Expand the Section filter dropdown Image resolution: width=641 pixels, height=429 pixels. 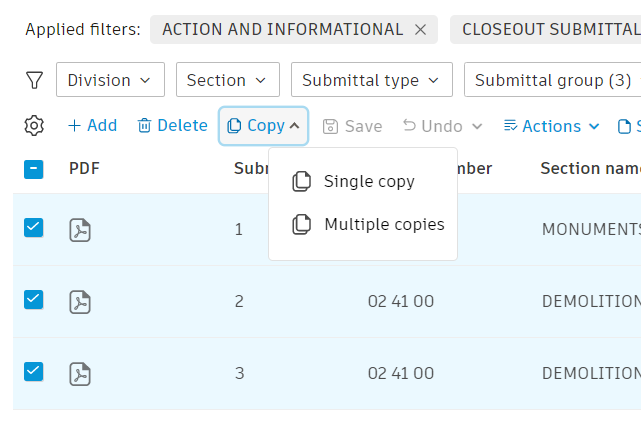[x=227, y=80]
